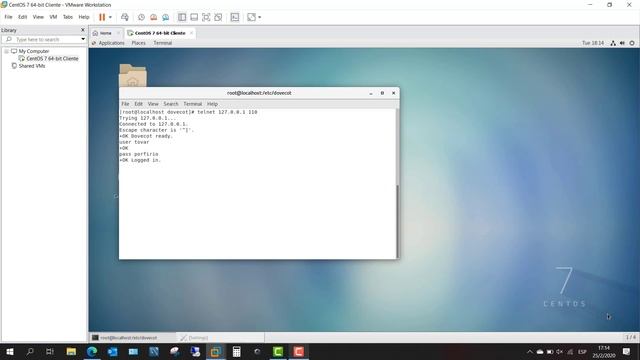This screenshot has height=360, width=640.
Task: Open the power options dropdown arrow
Action: [110, 17]
